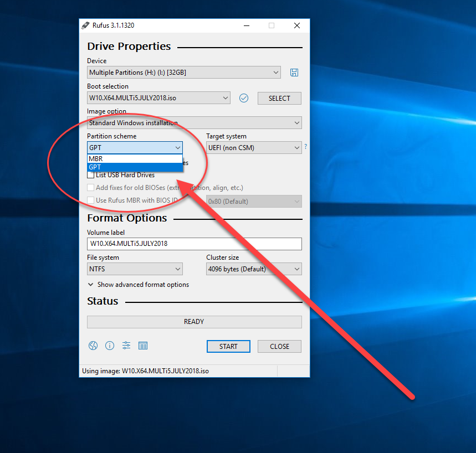Collapse the Partition scheme dropdown
Image resolution: width=476 pixels, height=453 pixels.
(135, 148)
